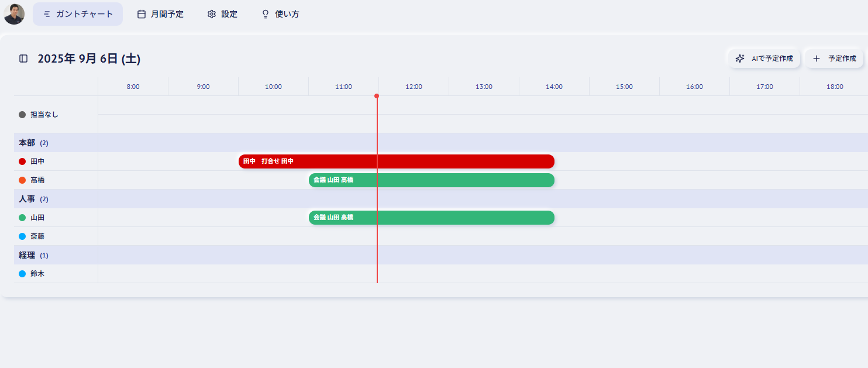Click the calendar icon for 月間予定

coord(142,14)
